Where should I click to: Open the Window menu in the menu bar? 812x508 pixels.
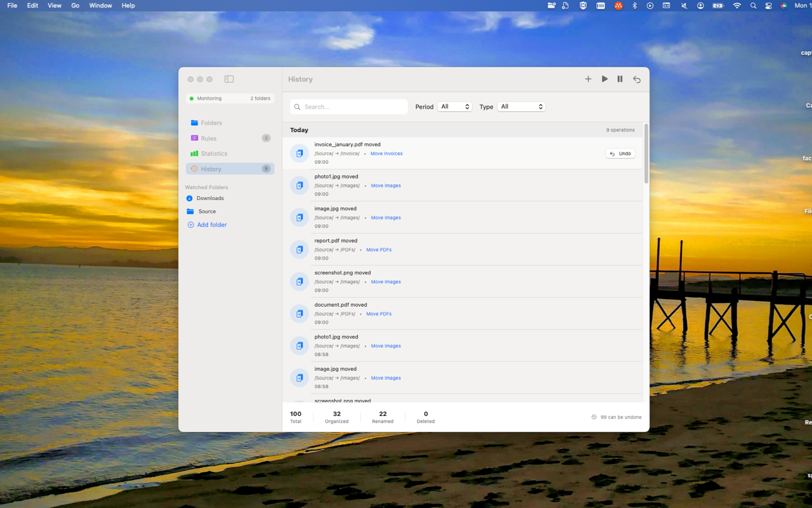[100, 5]
